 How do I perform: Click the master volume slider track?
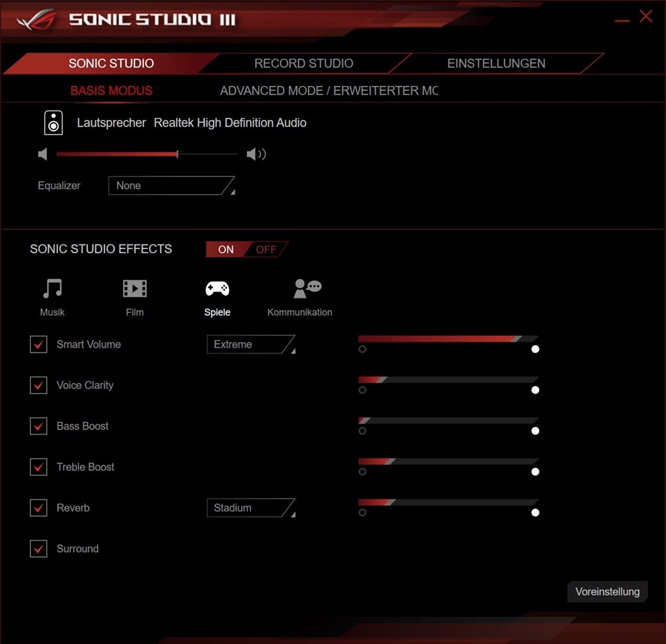147,155
